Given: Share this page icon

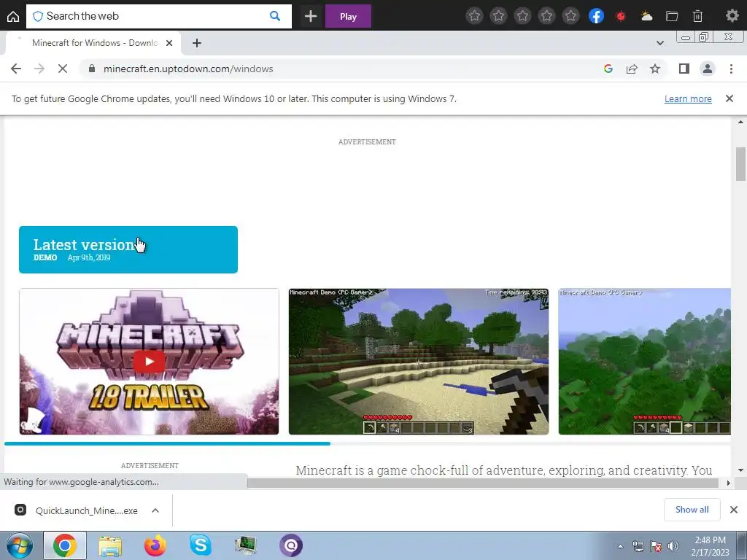Looking at the screenshot, I should (632, 69).
